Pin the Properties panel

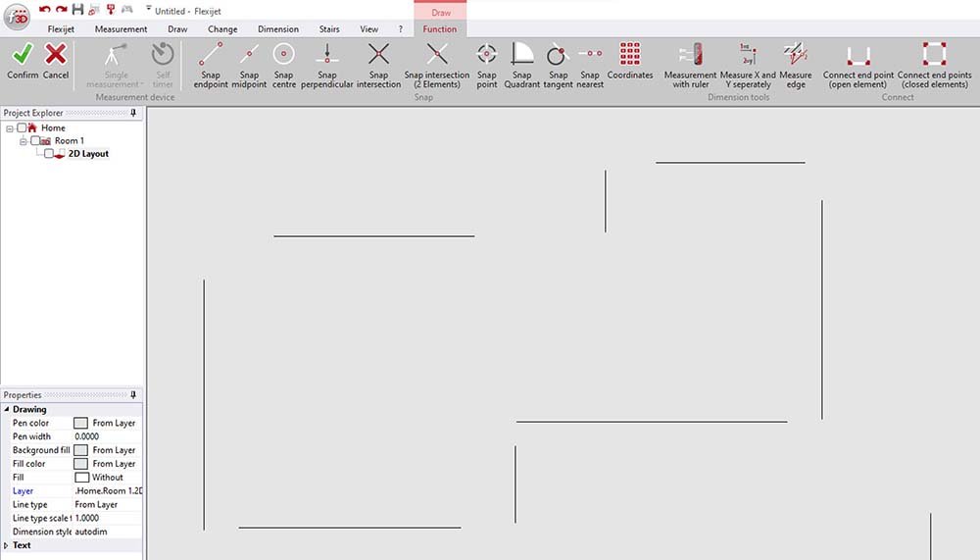click(x=133, y=395)
